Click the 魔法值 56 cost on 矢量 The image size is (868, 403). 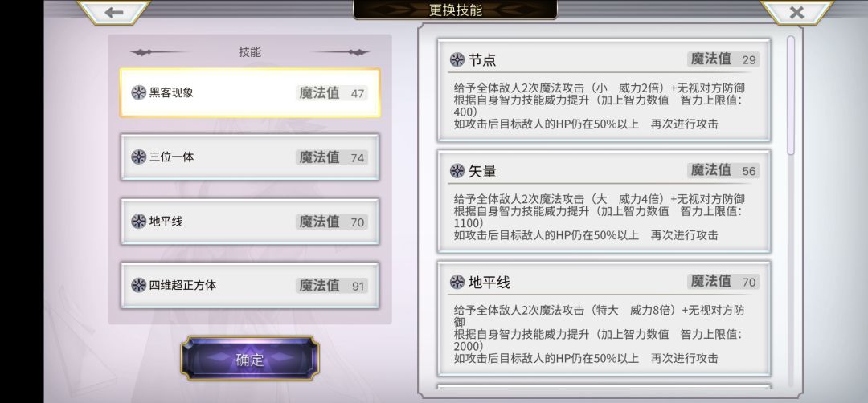pos(723,170)
